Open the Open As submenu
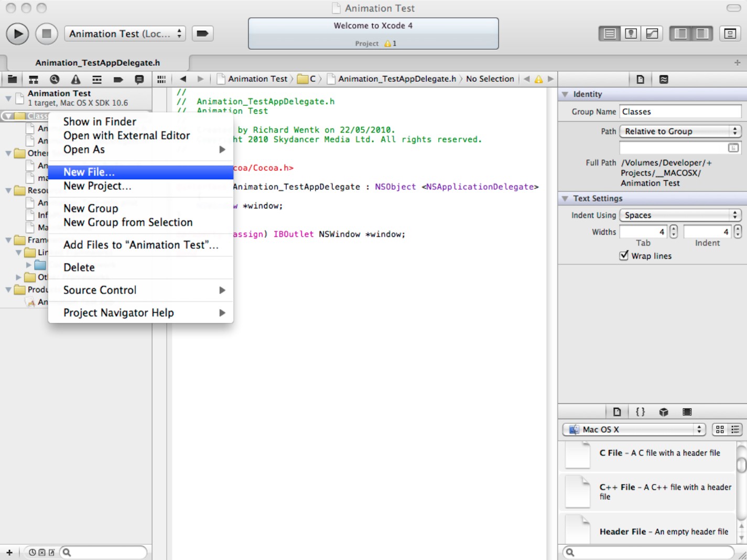 [x=140, y=149]
